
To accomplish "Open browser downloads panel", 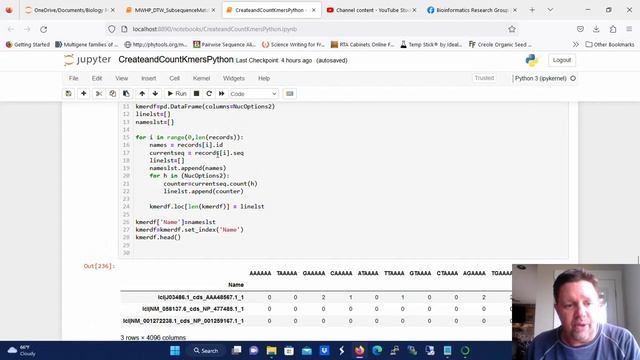I will (596, 29).
